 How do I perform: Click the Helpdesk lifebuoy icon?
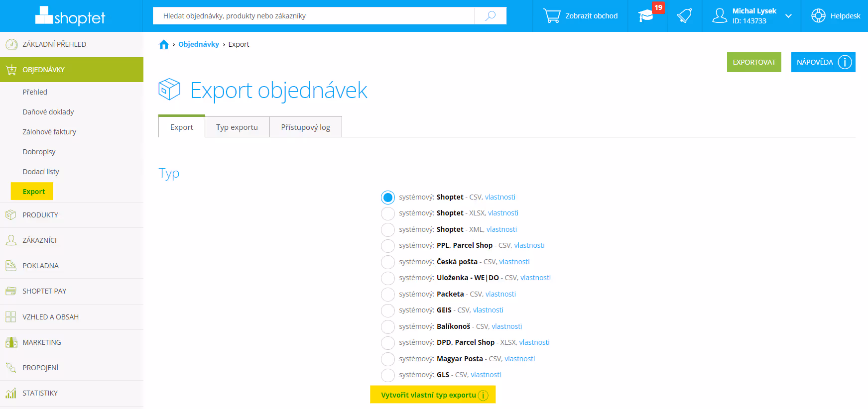click(818, 16)
